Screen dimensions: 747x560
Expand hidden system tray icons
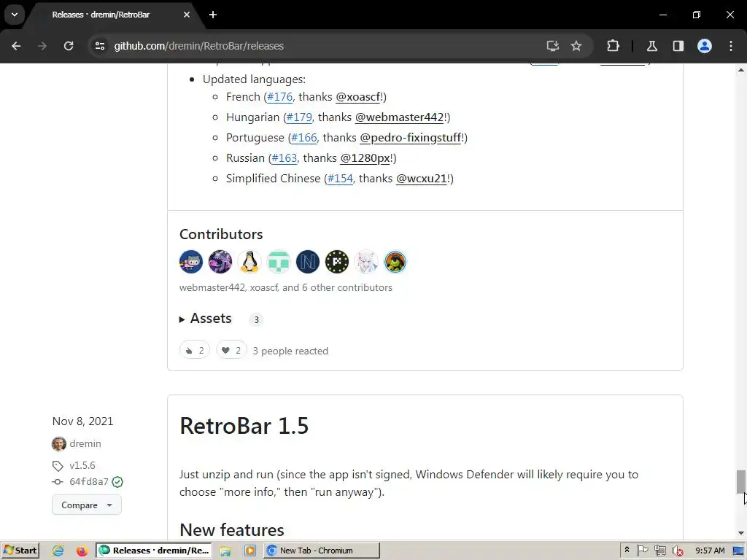pos(627,550)
